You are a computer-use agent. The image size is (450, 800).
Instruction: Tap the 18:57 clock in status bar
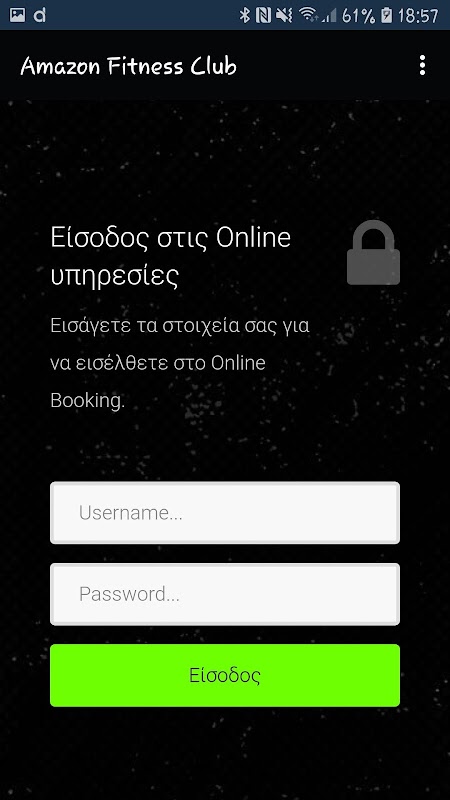[418, 16]
